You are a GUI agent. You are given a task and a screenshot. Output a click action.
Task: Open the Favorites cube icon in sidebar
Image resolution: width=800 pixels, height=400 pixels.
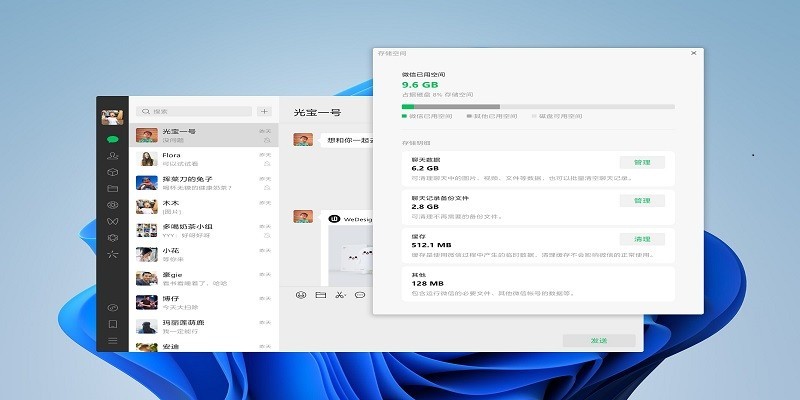coord(113,171)
